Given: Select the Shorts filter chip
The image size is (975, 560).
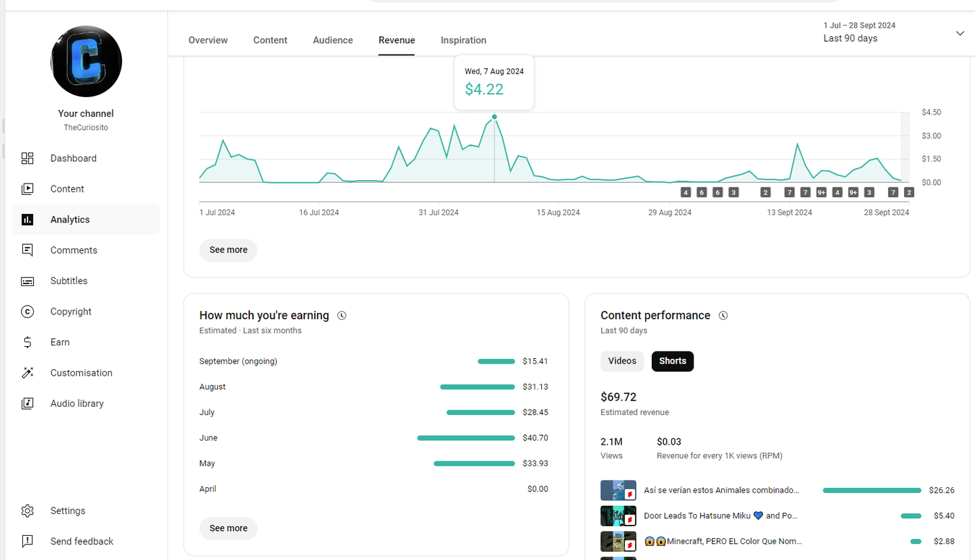Looking at the screenshot, I should pyautogui.click(x=672, y=362).
